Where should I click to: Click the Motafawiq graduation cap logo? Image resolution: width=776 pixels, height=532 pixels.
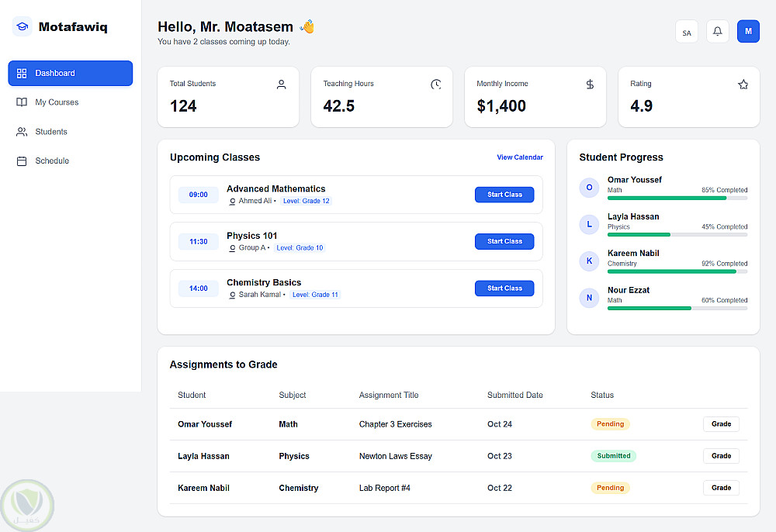coord(23,27)
